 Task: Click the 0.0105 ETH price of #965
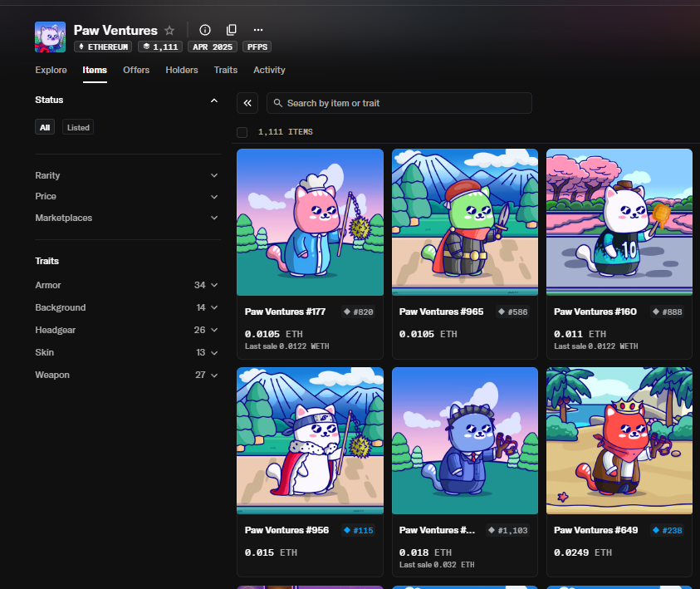428,334
